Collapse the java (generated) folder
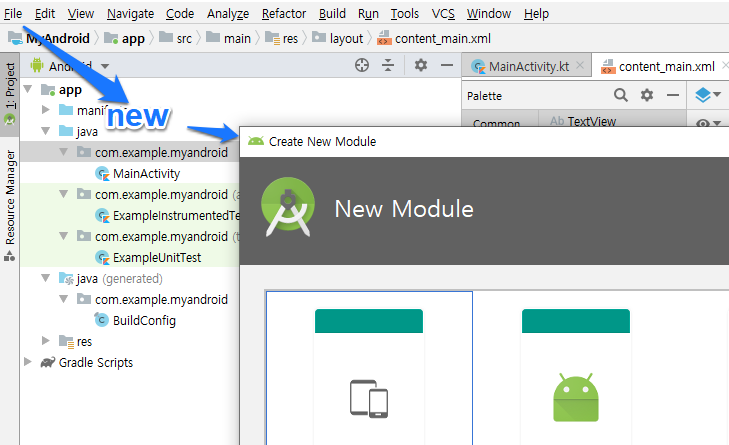Screen dimensions: 729x445 (46, 278)
